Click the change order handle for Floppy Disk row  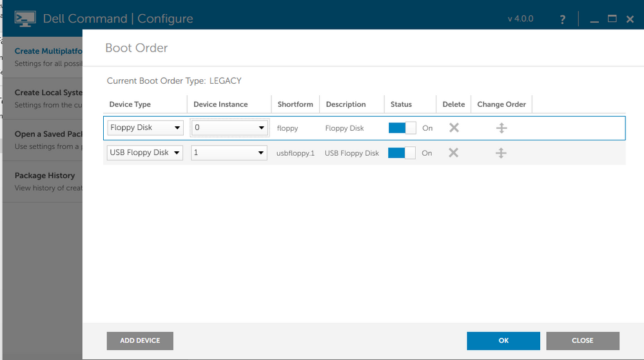click(501, 128)
